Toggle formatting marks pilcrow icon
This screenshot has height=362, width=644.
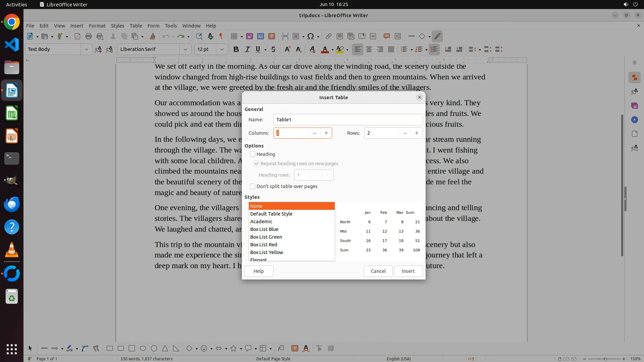point(221,36)
